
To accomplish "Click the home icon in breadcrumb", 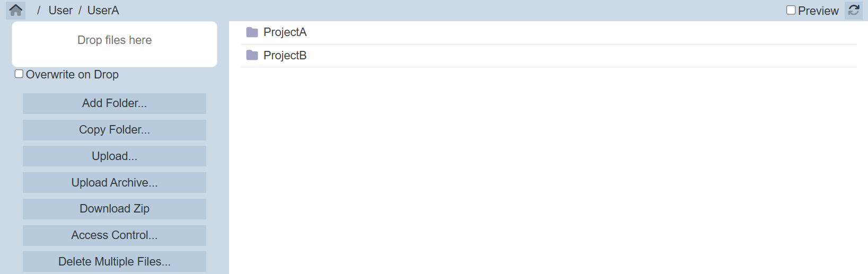I will pyautogui.click(x=16, y=10).
